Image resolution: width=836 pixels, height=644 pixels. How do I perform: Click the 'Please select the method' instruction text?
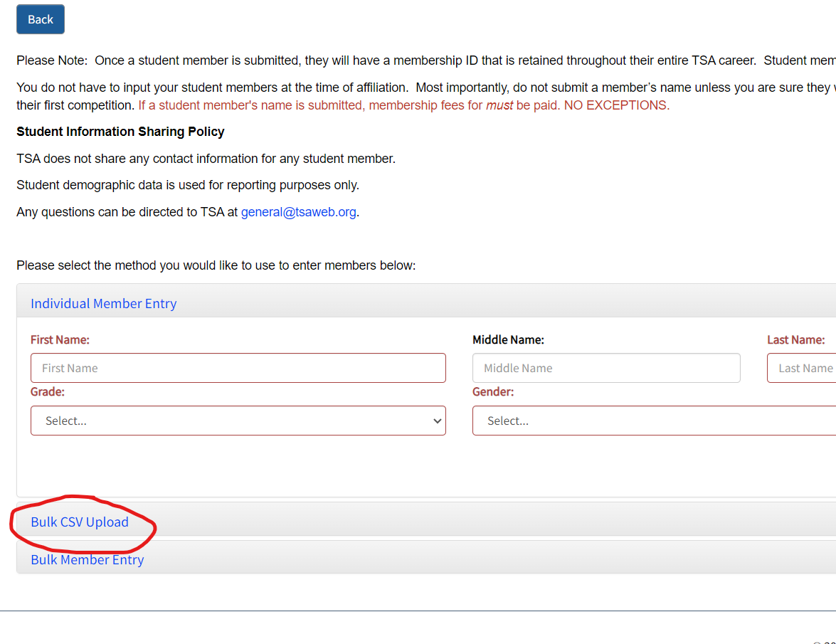click(x=216, y=265)
